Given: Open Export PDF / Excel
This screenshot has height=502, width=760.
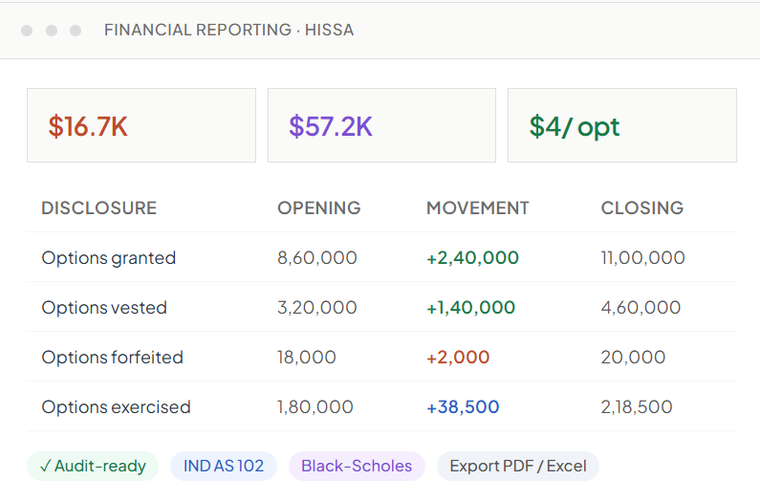Looking at the screenshot, I should [518, 466].
